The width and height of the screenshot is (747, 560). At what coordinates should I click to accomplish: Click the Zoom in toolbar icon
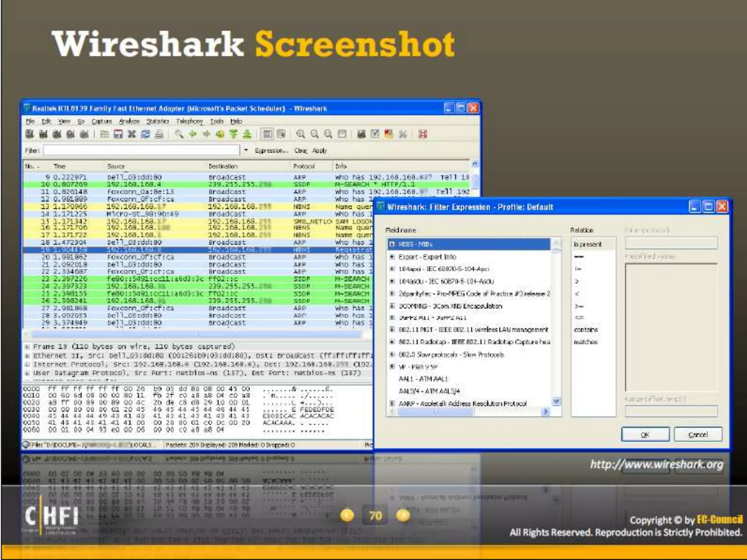point(301,134)
